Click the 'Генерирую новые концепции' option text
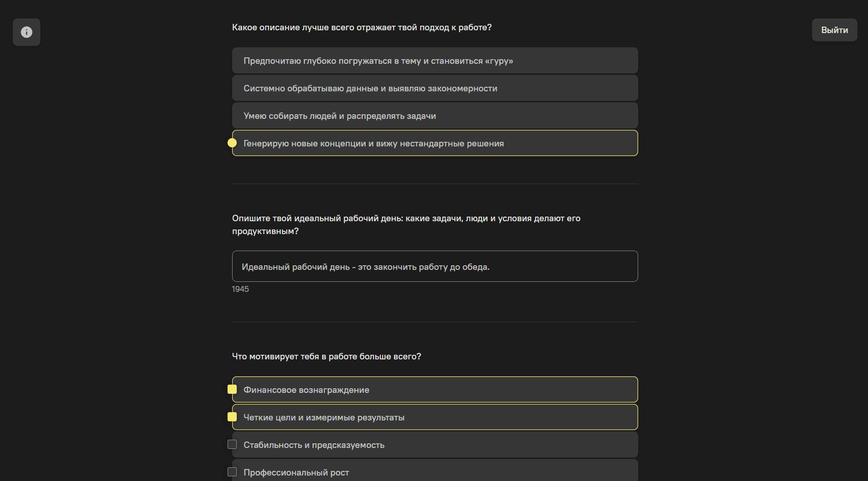This screenshot has height=481, width=868. [x=373, y=144]
